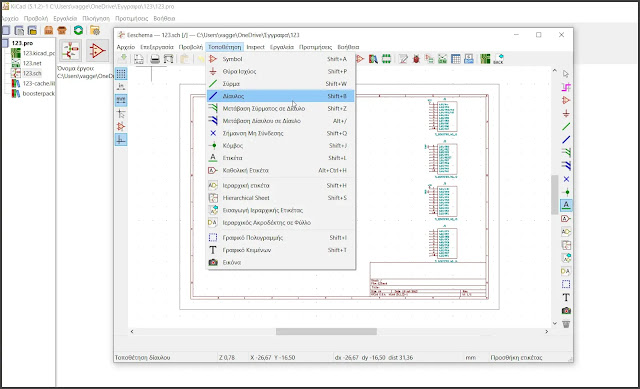The width and height of the screenshot is (640, 389).
Task: Pick the Import Hierarchical Label tool in right toolbar
Action: [x=566, y=258]
